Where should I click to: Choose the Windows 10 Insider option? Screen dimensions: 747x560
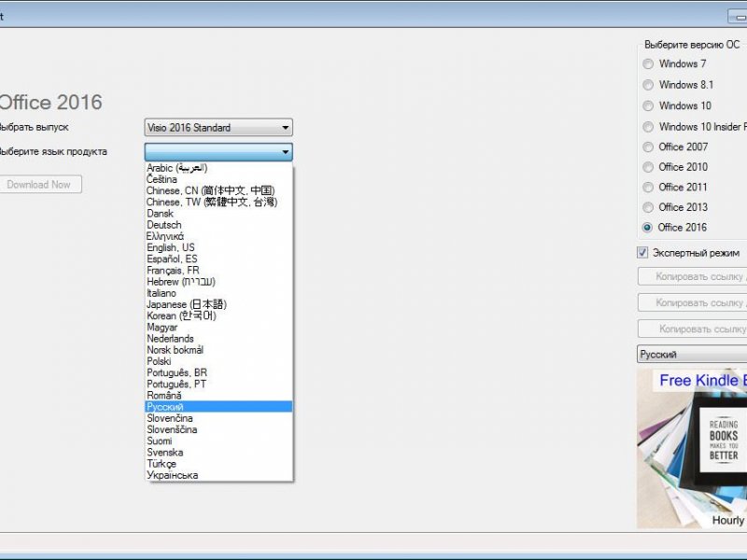pos(648,127)
